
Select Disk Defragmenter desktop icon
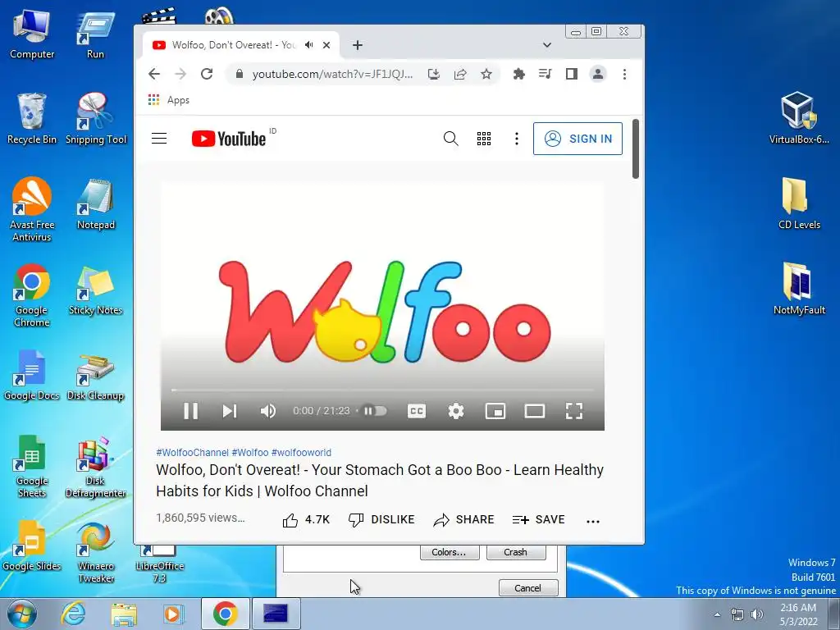pyautogui.click(x=96, y=467)
